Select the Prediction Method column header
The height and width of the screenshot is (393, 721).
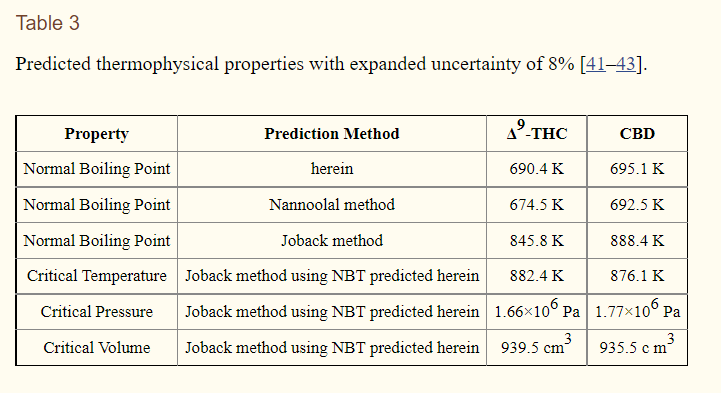click(x=332, y=134)
